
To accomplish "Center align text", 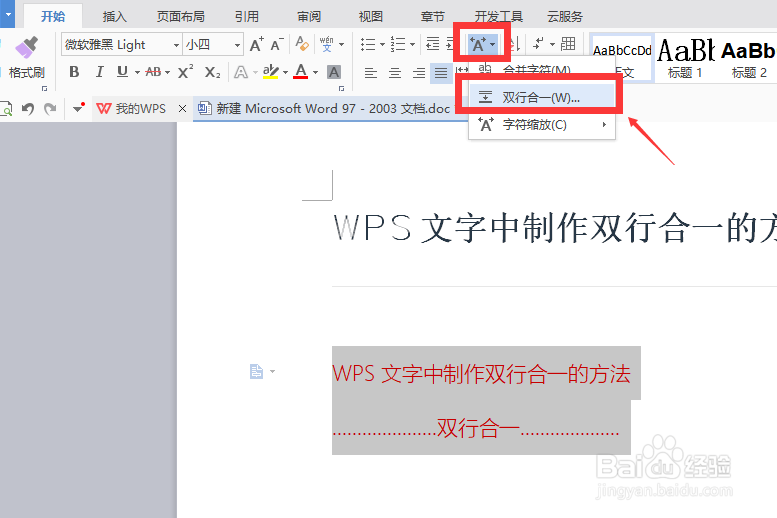I will tap(395, 73).
